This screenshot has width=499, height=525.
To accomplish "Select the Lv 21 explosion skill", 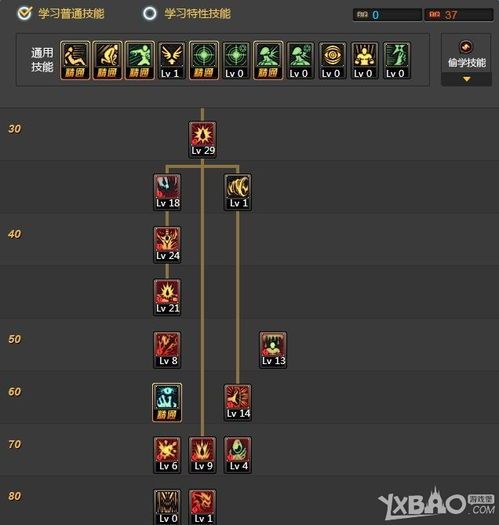I will click(x=167, y=297).
